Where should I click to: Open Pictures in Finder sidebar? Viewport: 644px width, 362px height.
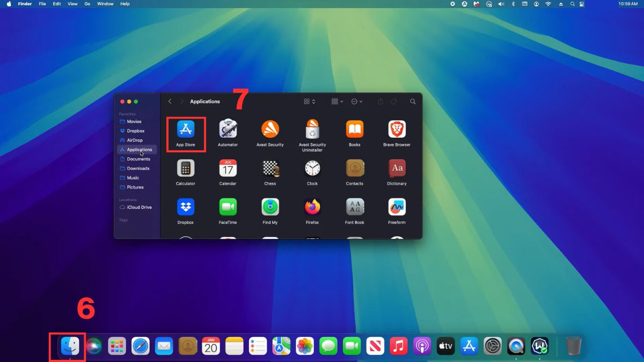click(x=137, y=187)
